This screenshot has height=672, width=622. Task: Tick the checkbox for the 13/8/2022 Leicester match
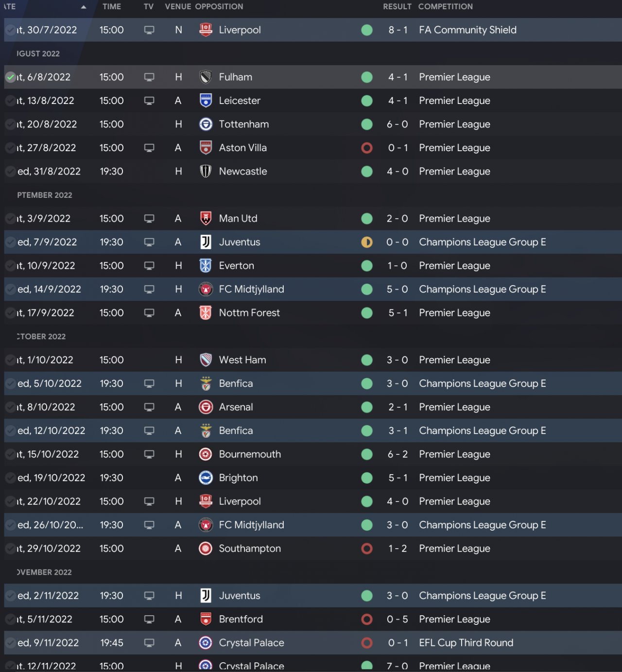click(x=11, y=101)
